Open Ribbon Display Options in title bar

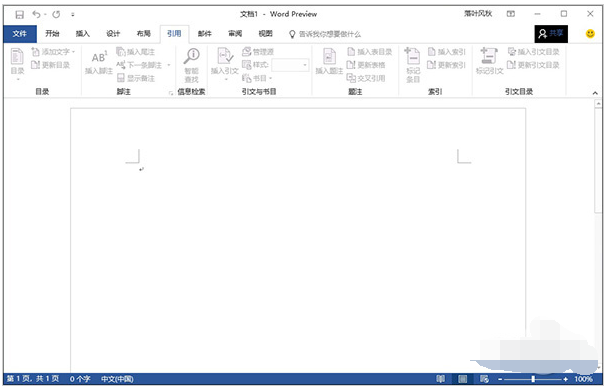pos(511,14)
